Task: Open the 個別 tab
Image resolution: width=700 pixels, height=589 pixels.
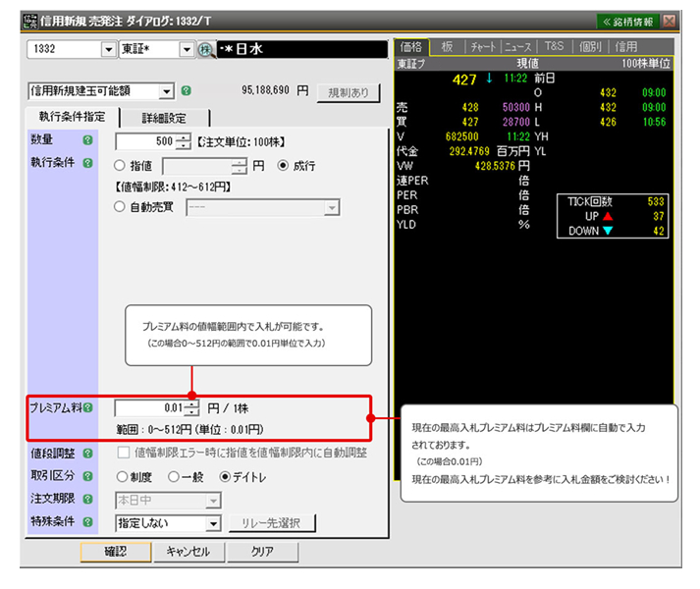Action: (590, 46)
